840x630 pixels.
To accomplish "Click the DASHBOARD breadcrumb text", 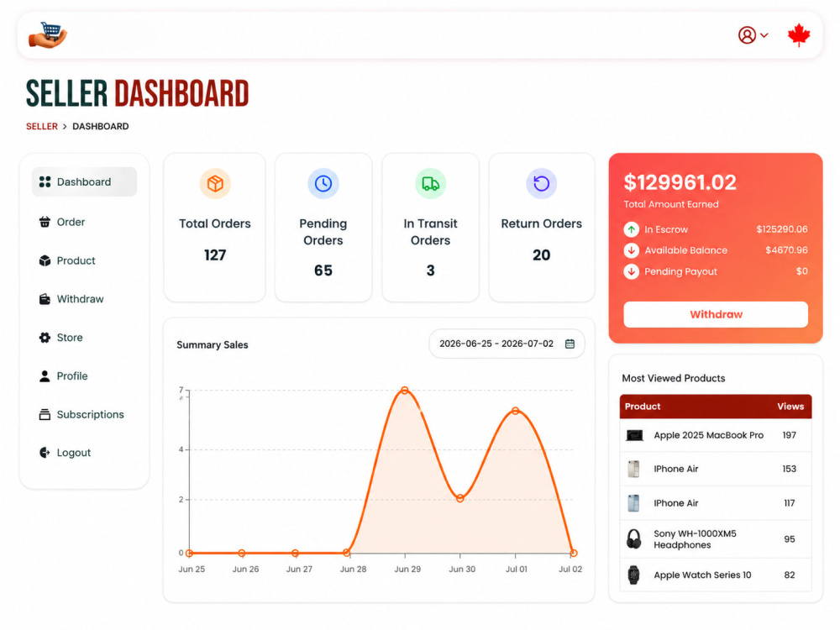I will click(x=101, y=127).
